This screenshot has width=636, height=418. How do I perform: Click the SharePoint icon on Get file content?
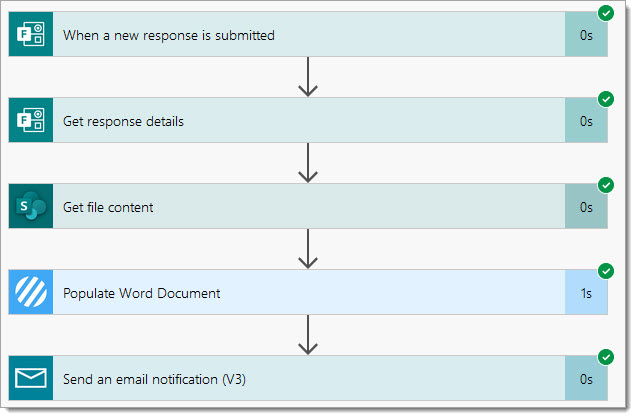31,206
